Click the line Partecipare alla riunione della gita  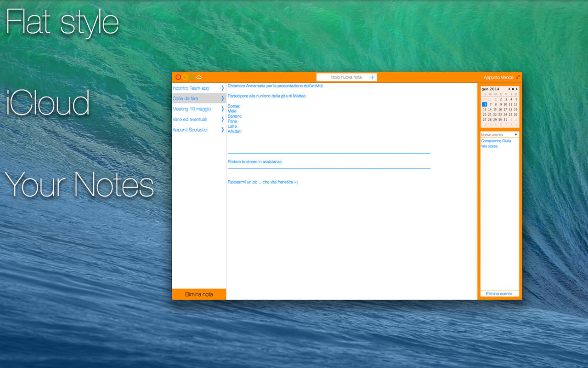tap(267, 96)
